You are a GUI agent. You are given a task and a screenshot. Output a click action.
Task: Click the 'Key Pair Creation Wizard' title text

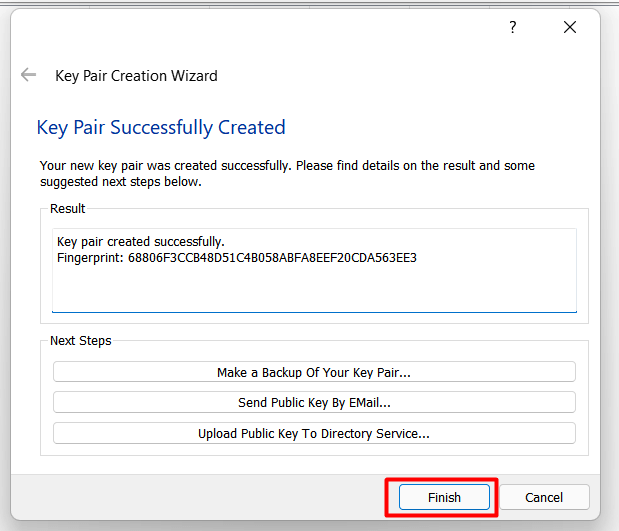136,75
